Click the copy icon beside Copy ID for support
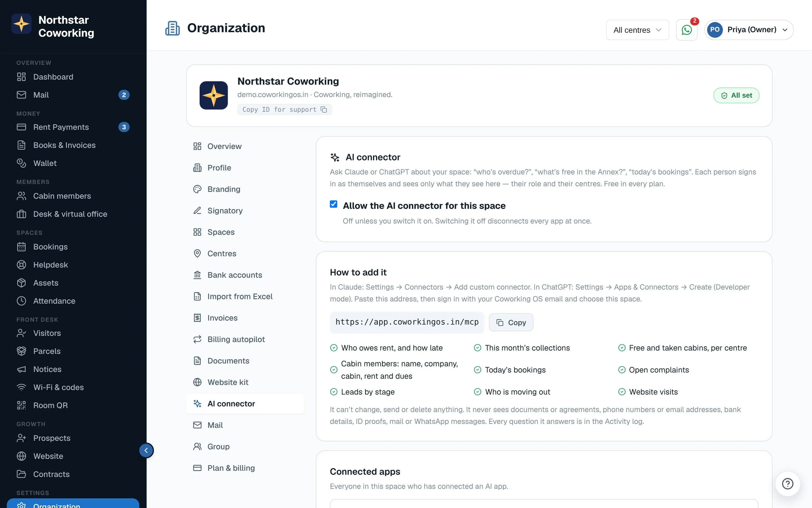Screen dimensions: 812x508 point(323,110)
